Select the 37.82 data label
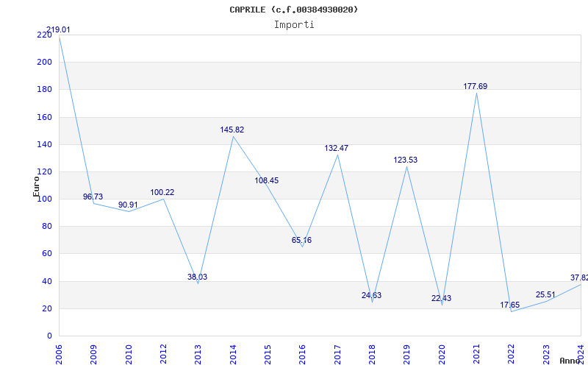This screenshot has height=368, width=588. (x=579, y=278)
